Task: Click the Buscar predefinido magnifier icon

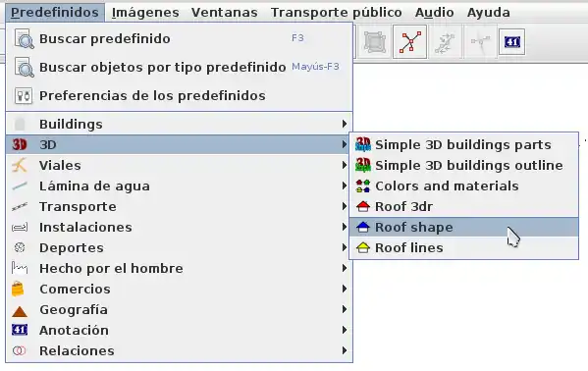Action: [24, 38]
